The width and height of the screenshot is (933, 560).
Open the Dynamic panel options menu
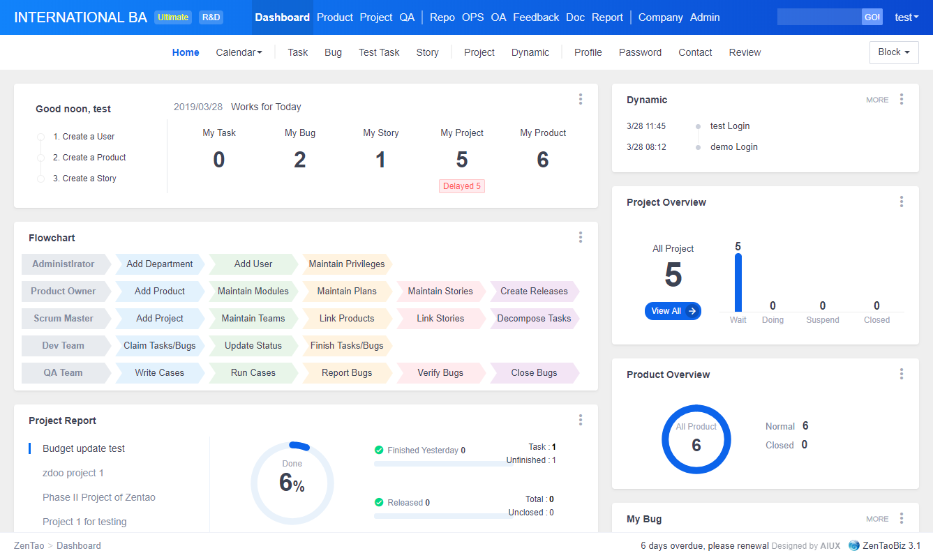(x=901, y=99)
